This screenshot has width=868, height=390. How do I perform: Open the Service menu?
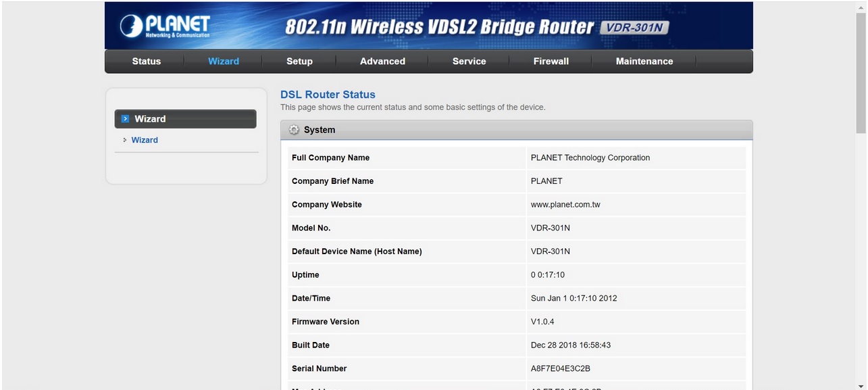(469, 61)
